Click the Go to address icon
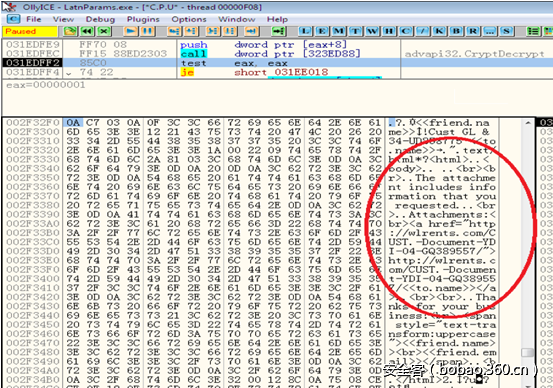Screen dimensions: 553x388 click(279, 31)
